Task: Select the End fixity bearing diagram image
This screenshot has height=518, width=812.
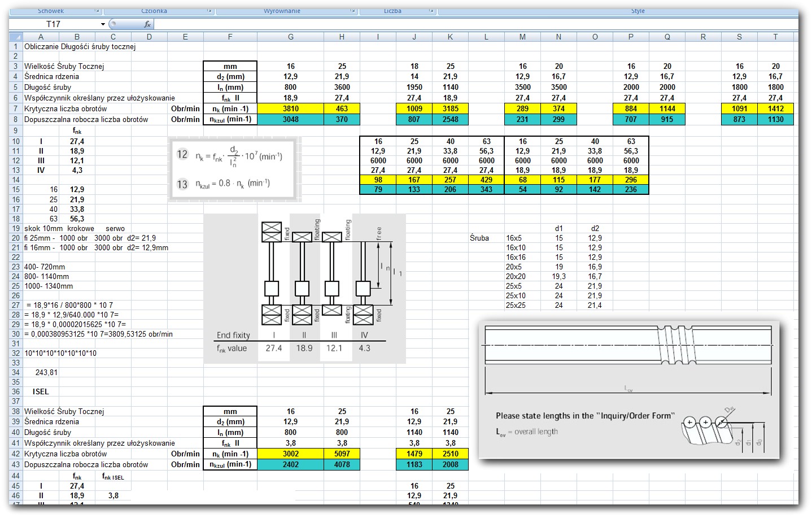Action: 304,288
